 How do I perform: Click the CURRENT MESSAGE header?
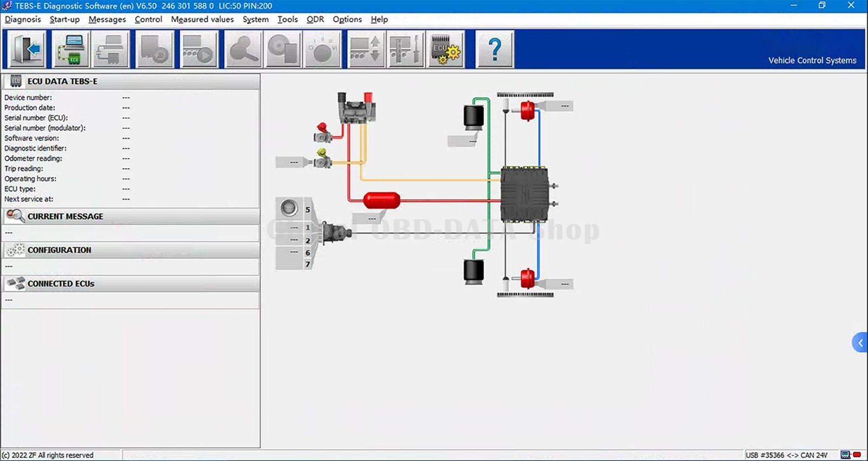coord(131,216)
